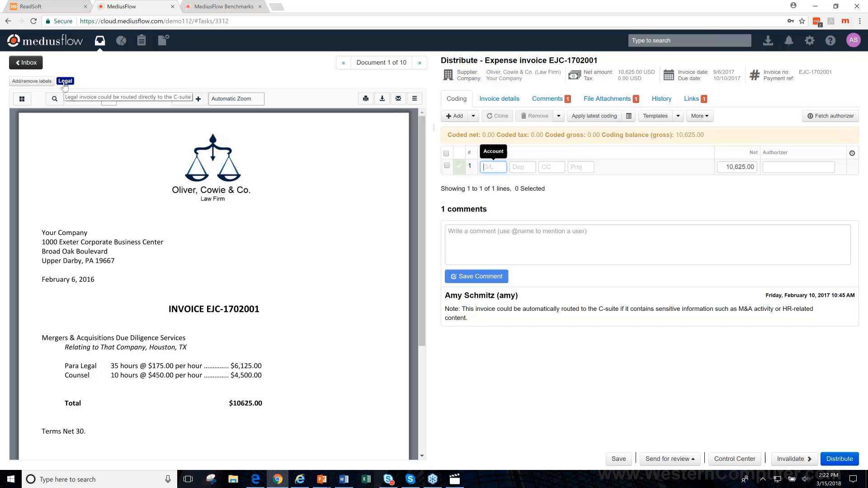The height and width of the screenshot is (488, 868).
Task: Open the clipboard tasks icon in top bar
Action: point(142,40)
